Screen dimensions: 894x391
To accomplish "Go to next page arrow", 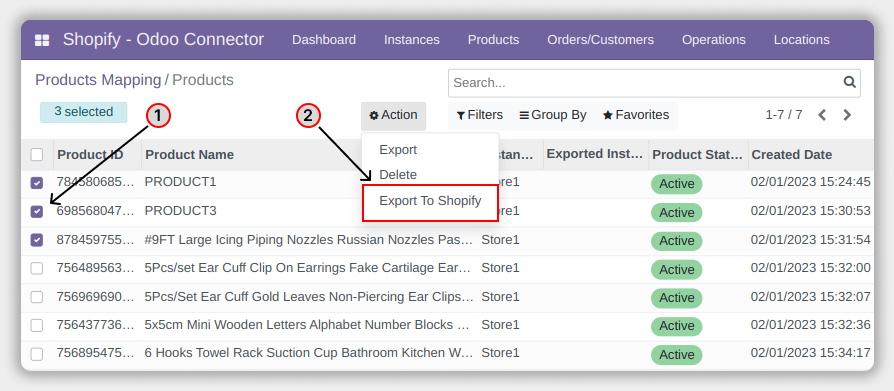I will click(x=847, y=115).
